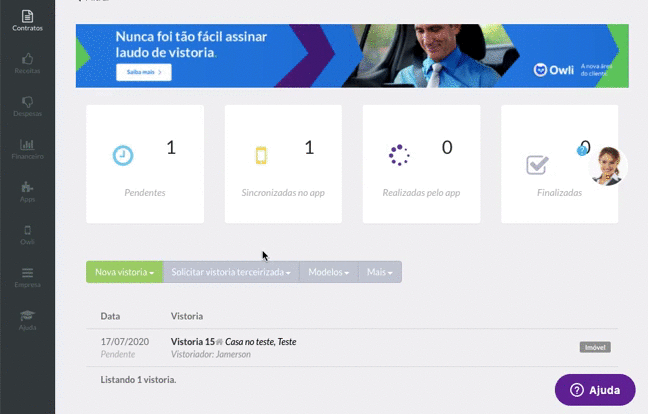
Task: Click Casa no teste, Teste text
Action: coord(261,342)
